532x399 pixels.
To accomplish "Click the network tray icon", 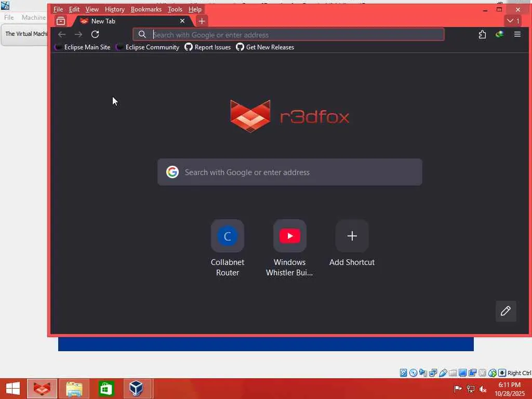I will tap(471, 389).
